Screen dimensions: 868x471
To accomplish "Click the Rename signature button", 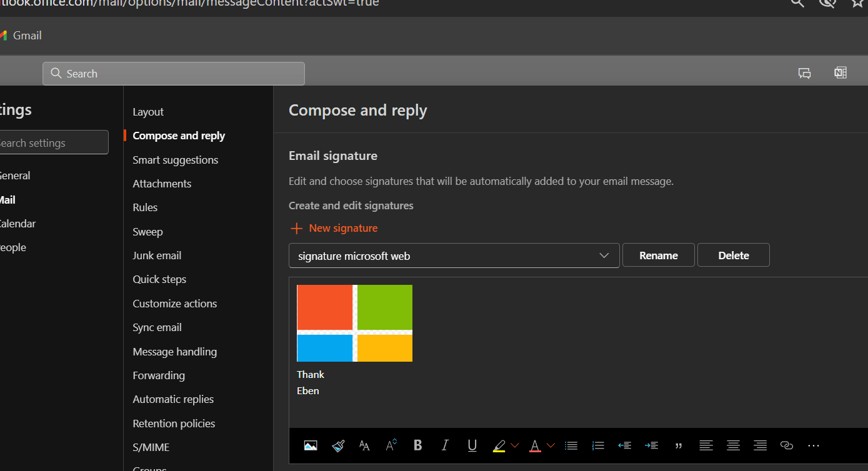I will 659,255.
